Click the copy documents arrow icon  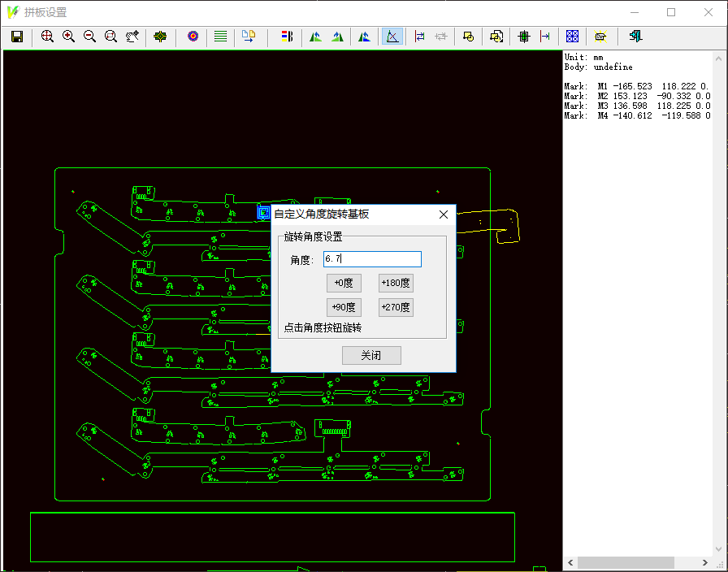pyautogui.click(x=249, y=37)
